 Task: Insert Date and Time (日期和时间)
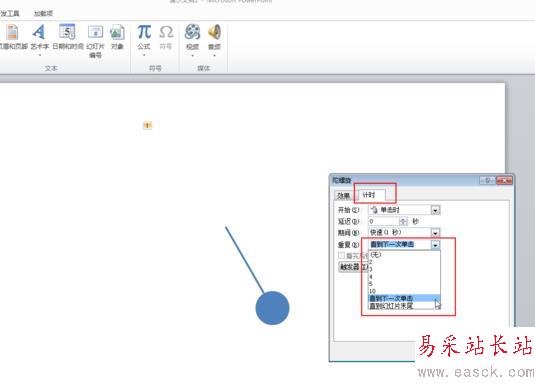[68, 37]
